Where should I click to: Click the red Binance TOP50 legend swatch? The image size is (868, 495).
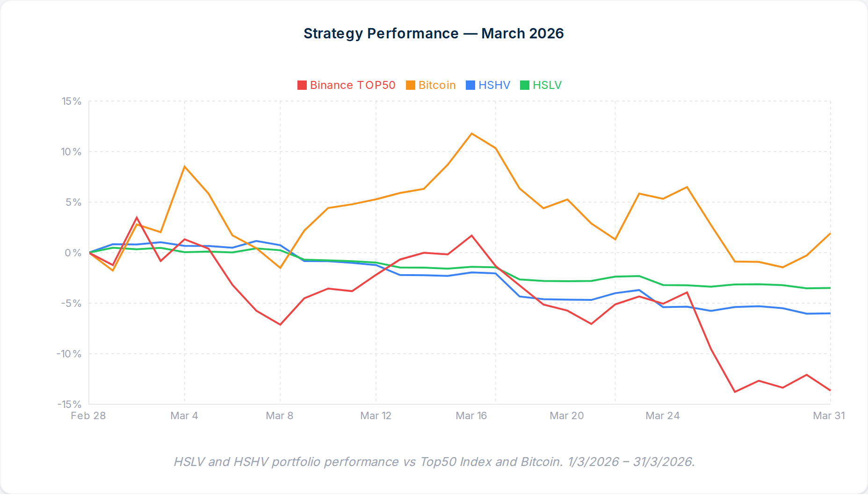(302, 85)
